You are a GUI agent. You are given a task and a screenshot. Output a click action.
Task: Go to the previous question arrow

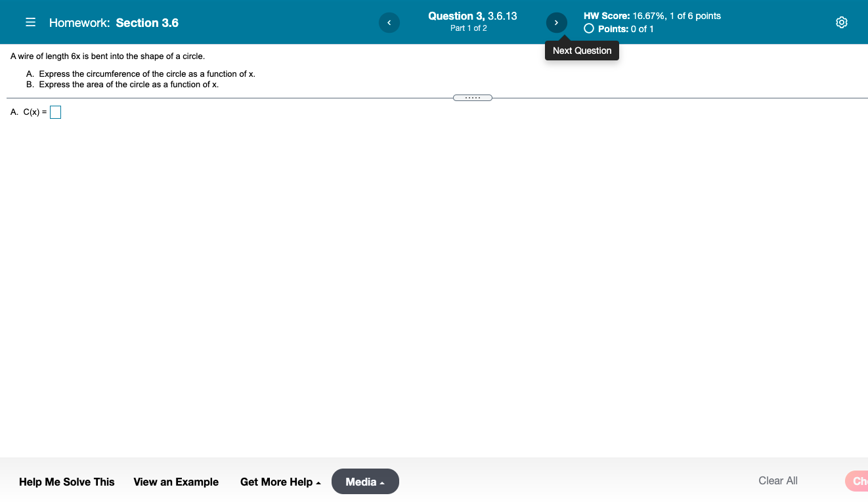(x=389, y=23)
